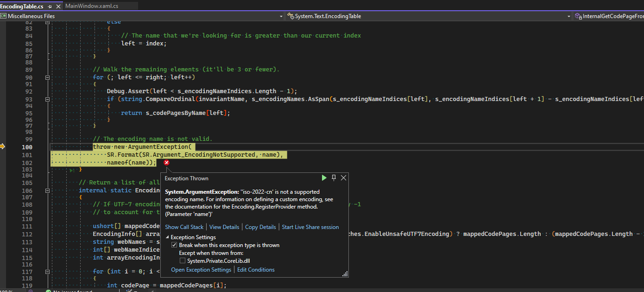Click the 'ushort[] mappedCode' declaration on line 111

click(x=126, y=226)
